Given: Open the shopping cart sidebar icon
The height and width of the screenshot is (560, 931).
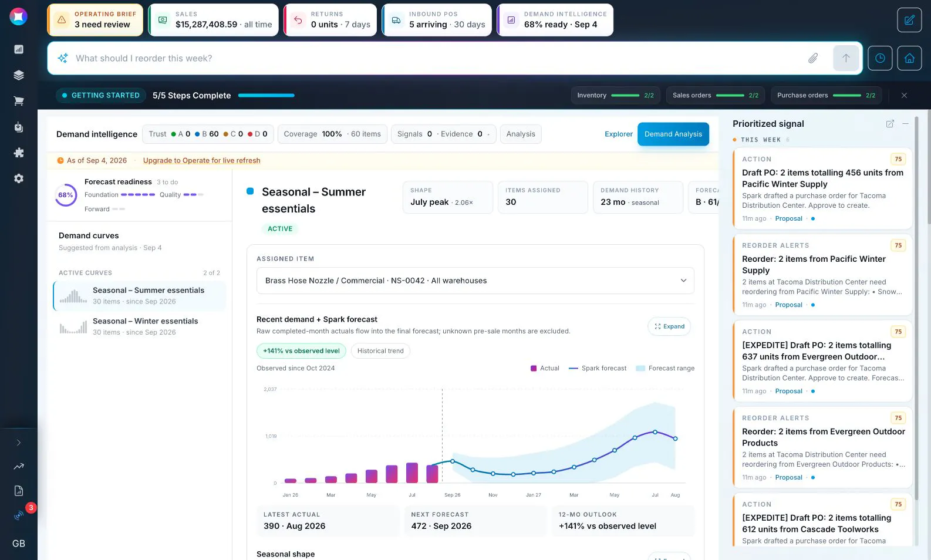Looking at the screenshot, I should [19, 101].
